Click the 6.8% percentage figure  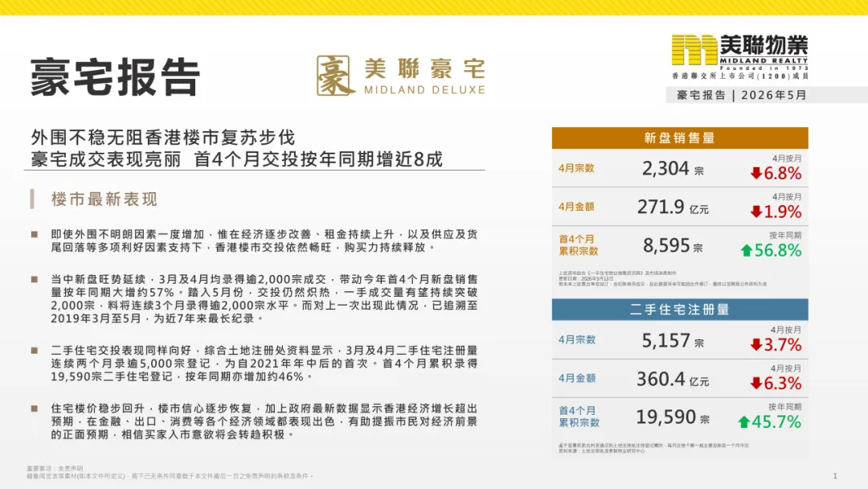click(783, 174)
